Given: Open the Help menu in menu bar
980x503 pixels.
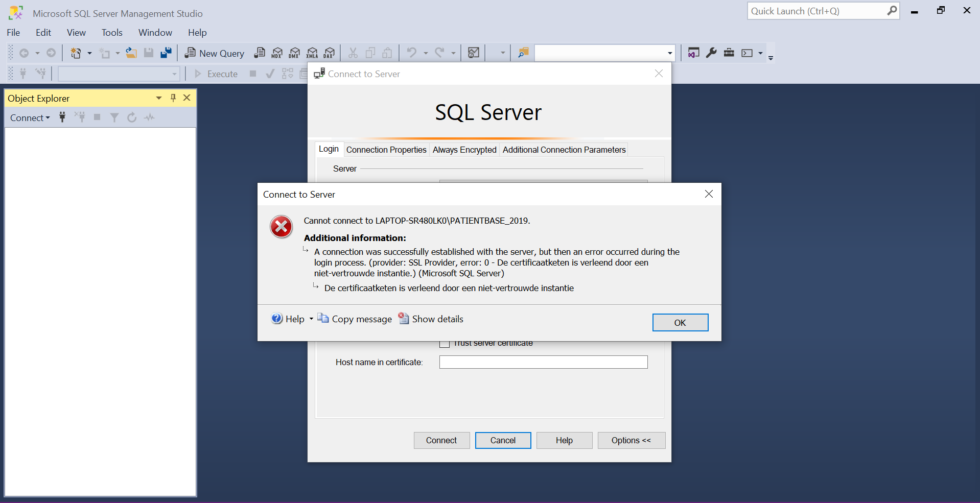Looking at the screenshot, I should [197, 33].
